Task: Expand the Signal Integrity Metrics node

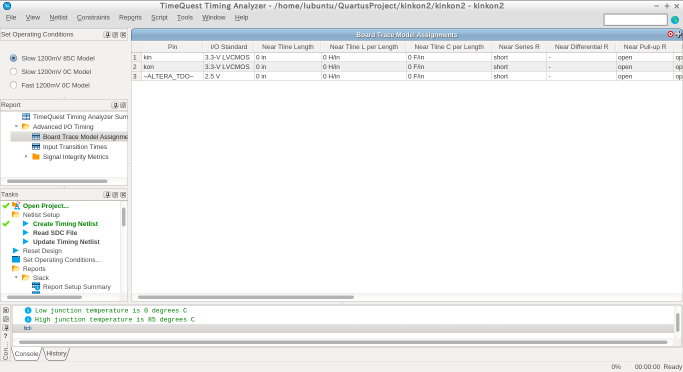Action: pyautogui.click(x=26, y=157)
